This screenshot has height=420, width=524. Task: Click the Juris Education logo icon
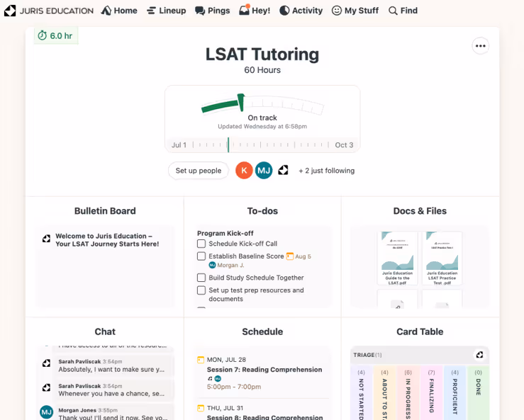point(10,11)
